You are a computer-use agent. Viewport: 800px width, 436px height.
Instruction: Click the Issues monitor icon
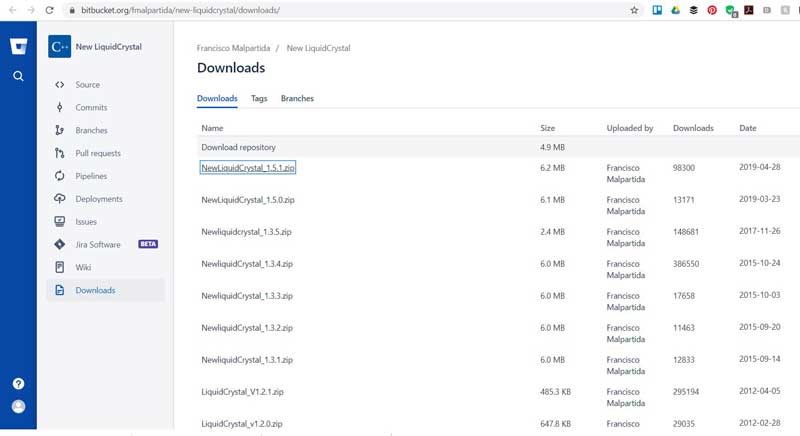click(60, 221)
